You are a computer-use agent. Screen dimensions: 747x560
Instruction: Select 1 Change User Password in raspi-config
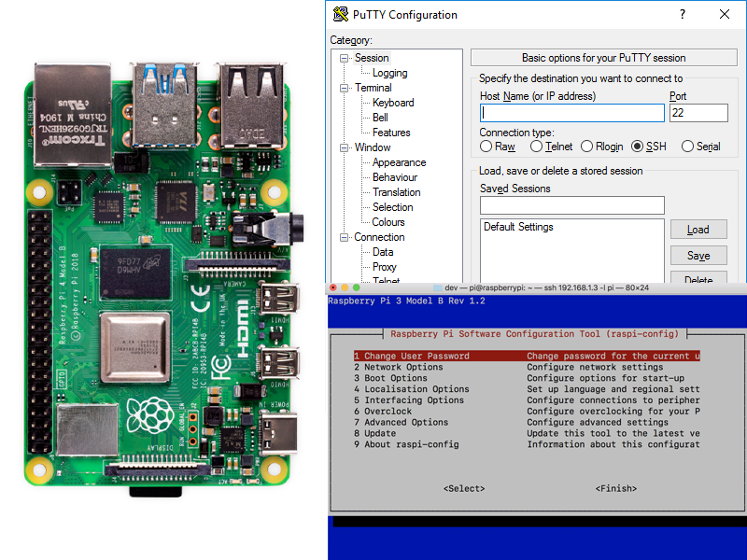(527, 356)
